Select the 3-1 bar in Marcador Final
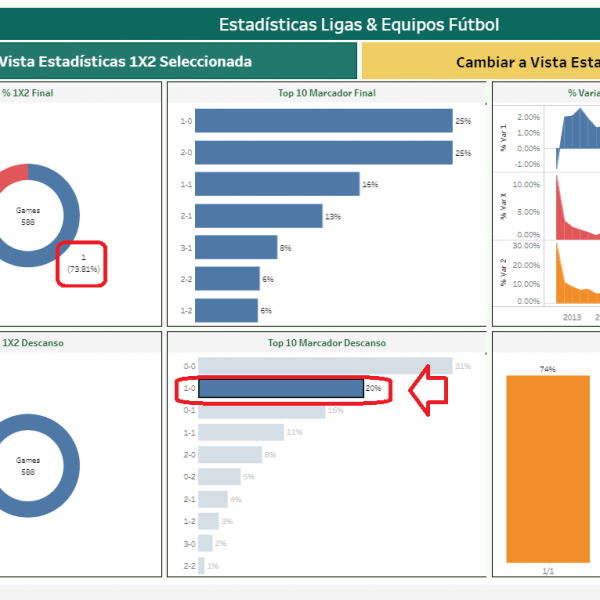Image resolution: width=600 pixels, height=600 pixels. click(x=236, y=247)
